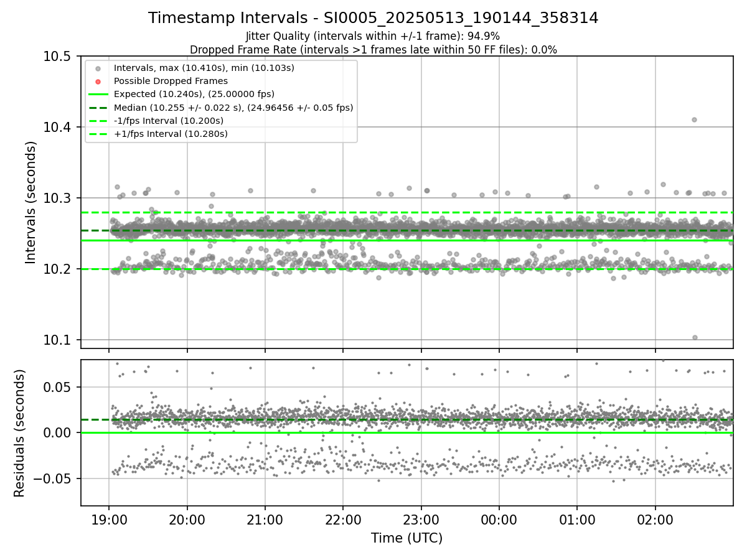Click legend entry 'Possible Dropped Frames'
Viewport: 747px width, 560px height.
171,81
